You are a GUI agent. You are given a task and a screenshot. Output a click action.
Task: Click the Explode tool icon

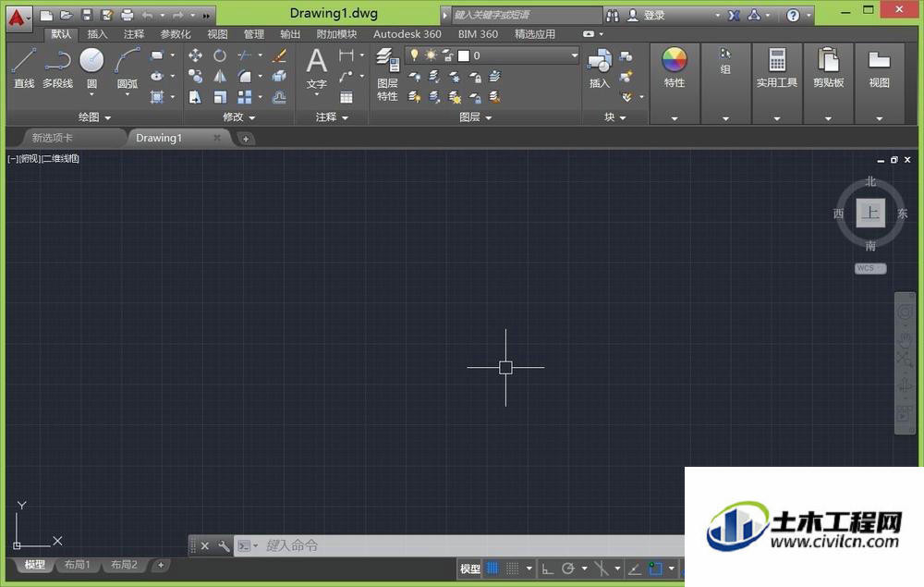[x=279, y=76]
